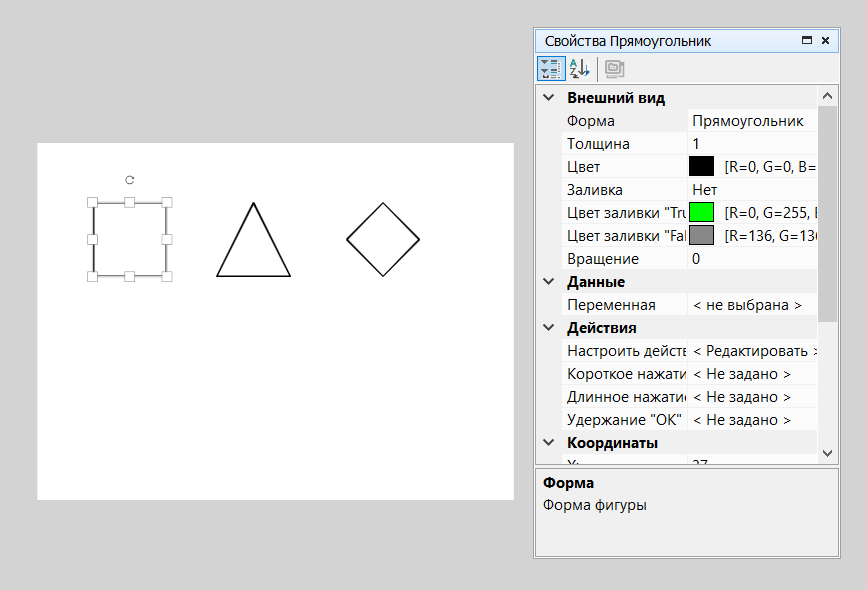Edit the Толщина value field
Screen dimensions: 867x590
[x=750, y=144]
